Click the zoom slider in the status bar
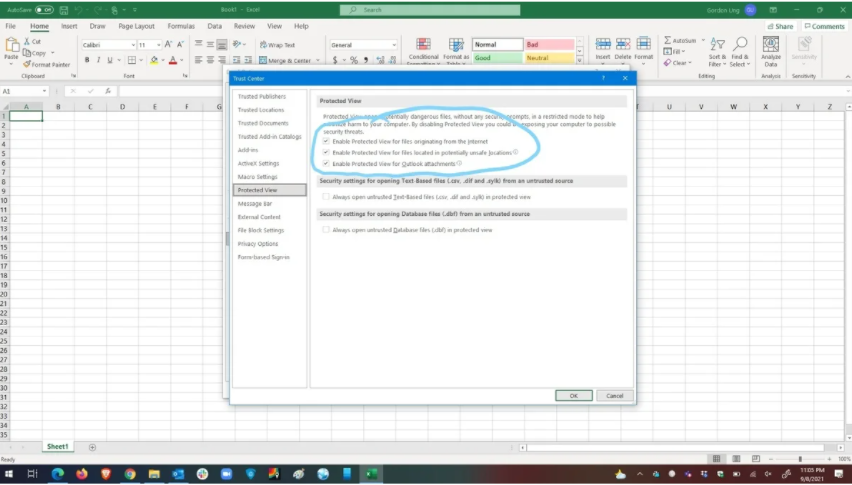Image resolution: width=852 pixels, height=485 pixels. 800,459
